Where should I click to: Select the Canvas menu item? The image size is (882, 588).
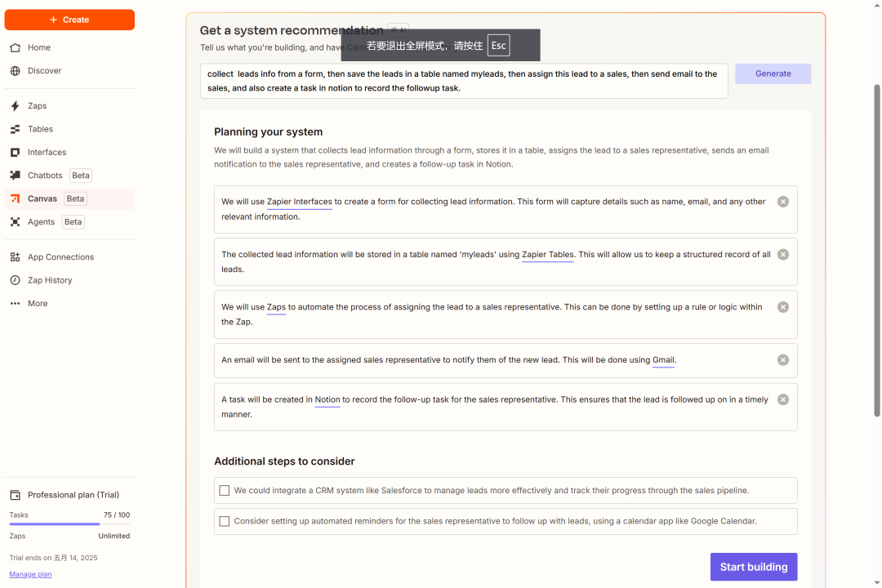coord(69,198)
